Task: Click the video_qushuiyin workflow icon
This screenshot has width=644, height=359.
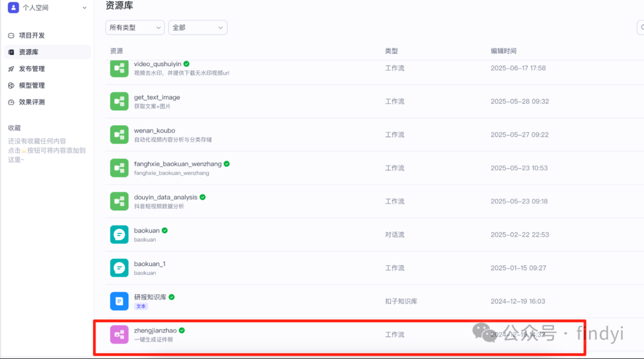Action: [x=119, y=68]
